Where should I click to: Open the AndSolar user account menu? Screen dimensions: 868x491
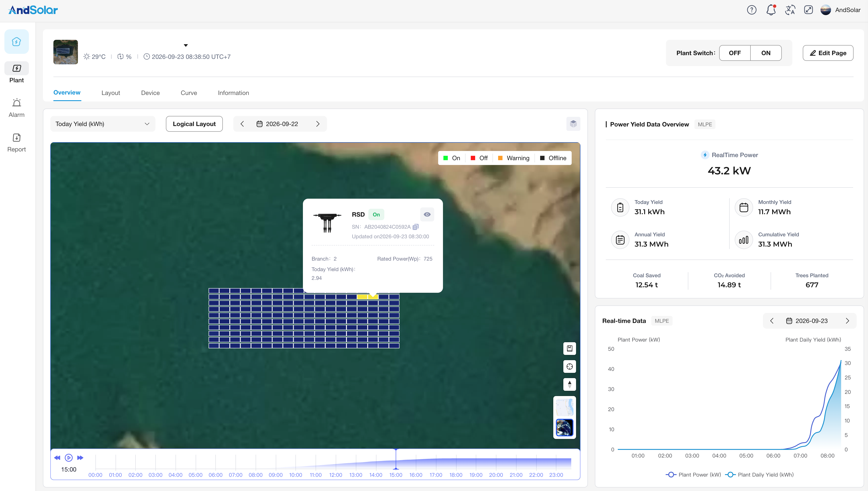point(840,10)
